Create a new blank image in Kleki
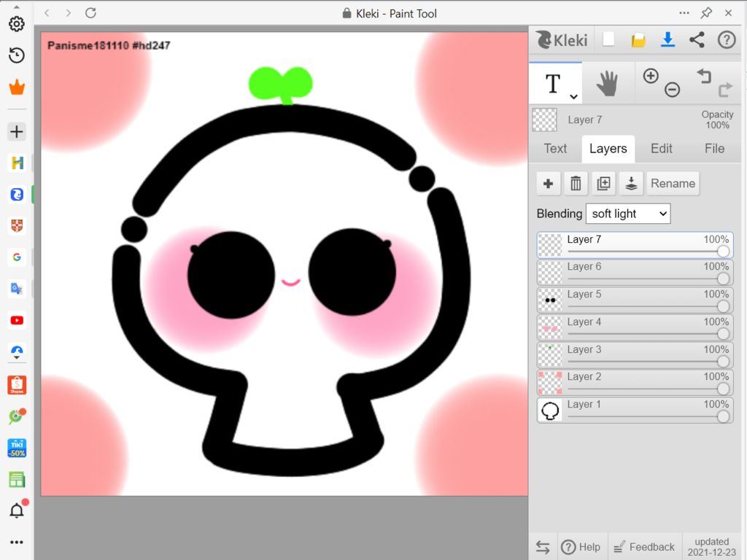Image resolution: width=747 pixels, height=560 pixels. (x=608, y=39)
